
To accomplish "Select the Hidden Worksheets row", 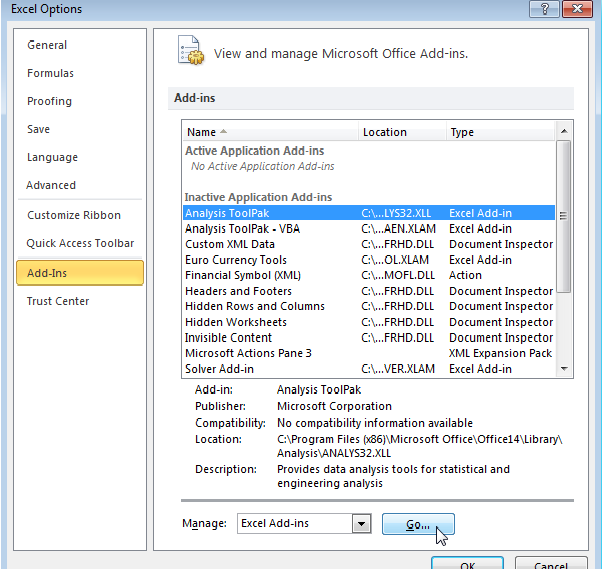I will tap(369, 322).
